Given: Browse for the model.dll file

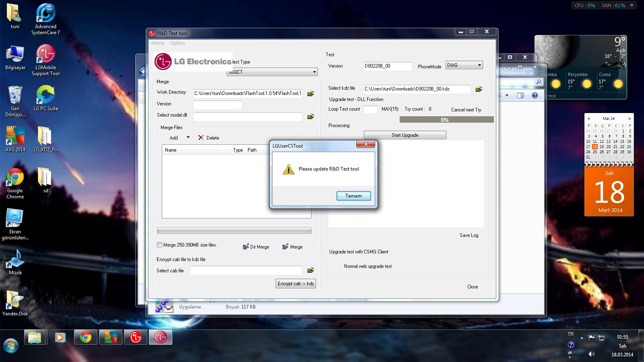Looking at the screenshot, I should 310,117.
